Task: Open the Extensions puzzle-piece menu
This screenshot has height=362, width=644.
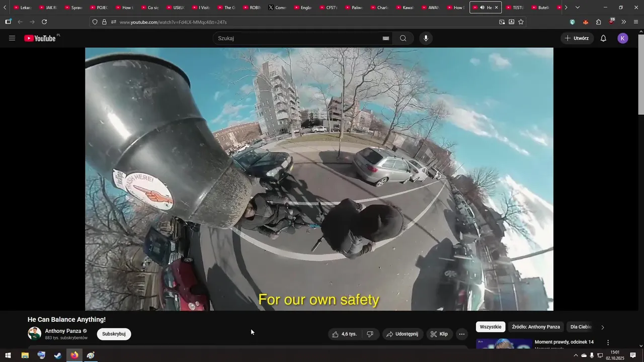Action: click(x=598, y=22)
